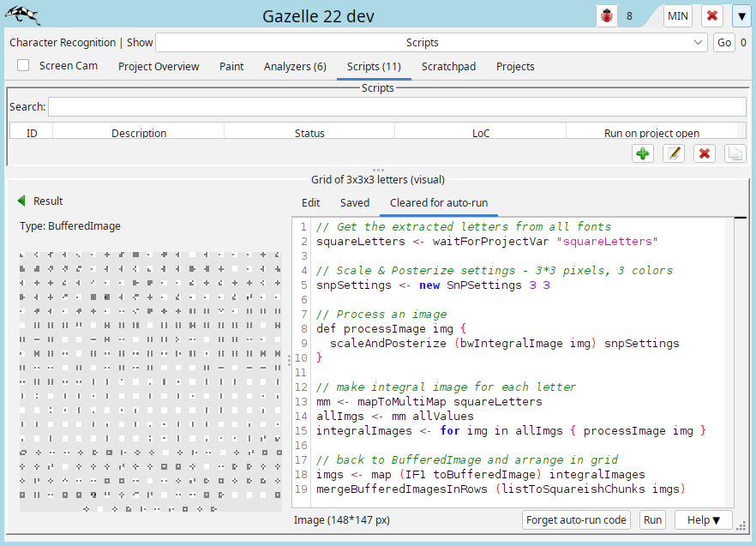This screenshot has width=756, height=546.
Task: Select the Edit tab of the script
Action: pos(310,202)
